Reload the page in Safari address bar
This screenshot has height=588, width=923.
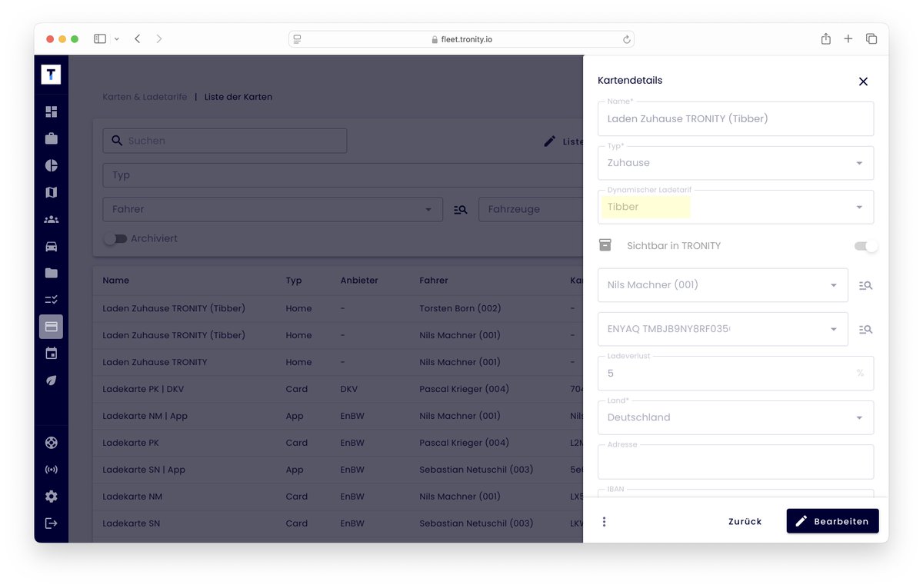click(626, 39)
